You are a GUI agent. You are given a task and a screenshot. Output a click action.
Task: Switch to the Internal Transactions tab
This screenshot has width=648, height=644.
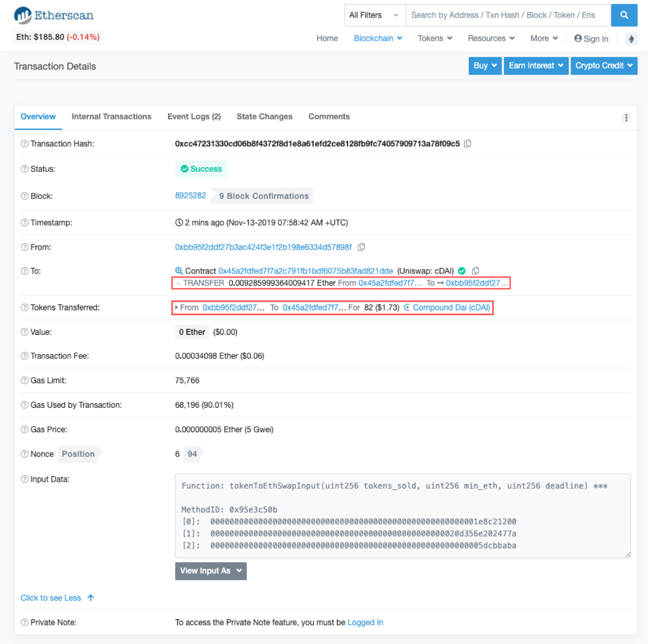(x=111, y=117)
